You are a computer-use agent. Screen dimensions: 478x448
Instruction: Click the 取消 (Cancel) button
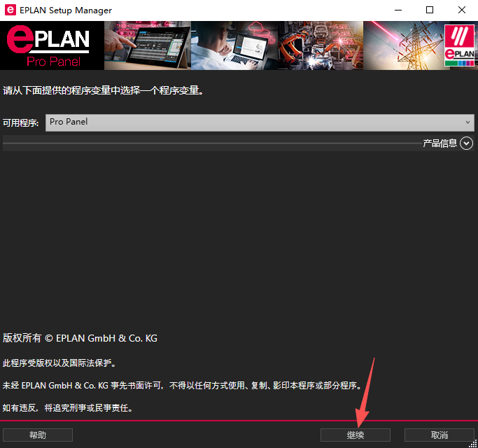pos(439,435)
